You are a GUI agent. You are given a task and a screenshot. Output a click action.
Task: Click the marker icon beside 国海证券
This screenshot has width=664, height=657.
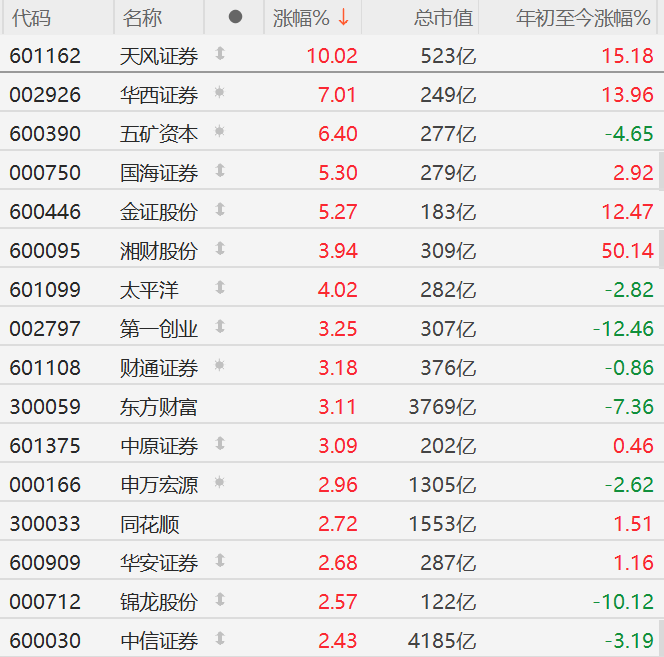coord(220,170)
